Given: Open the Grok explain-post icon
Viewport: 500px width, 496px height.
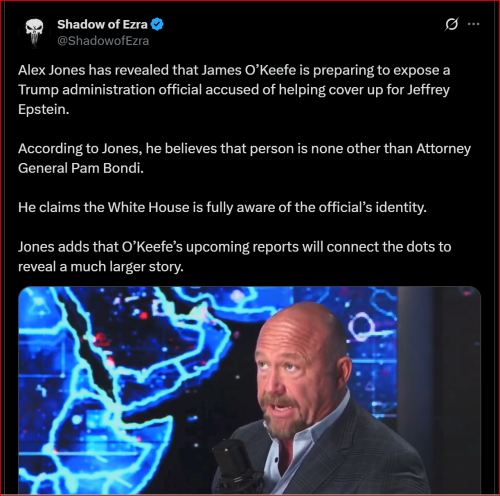Looking at the screenshot, I should click(452, 24).
